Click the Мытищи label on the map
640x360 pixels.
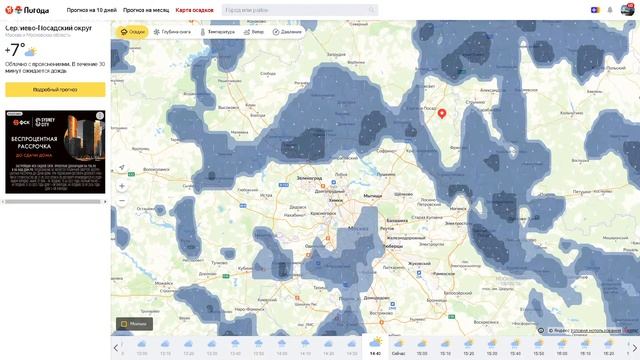point(372,196)
